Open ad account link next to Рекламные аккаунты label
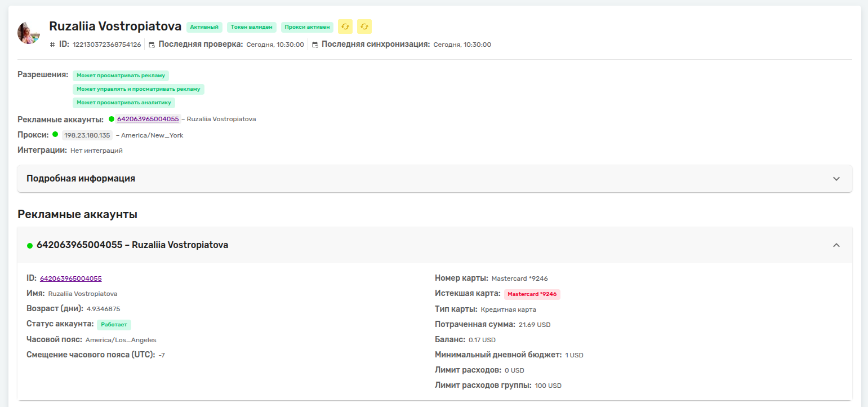 [148, 119]
